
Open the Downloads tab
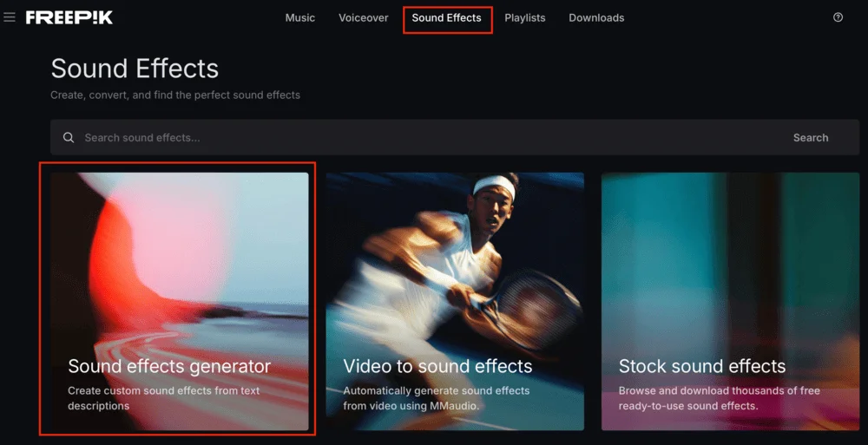[596, 18]
